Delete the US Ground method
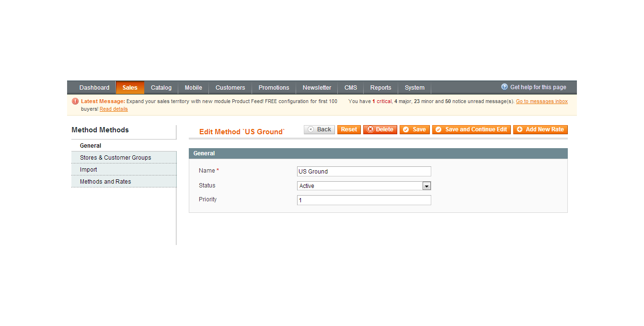Screen dimensions: 644x326 (380, 129)
